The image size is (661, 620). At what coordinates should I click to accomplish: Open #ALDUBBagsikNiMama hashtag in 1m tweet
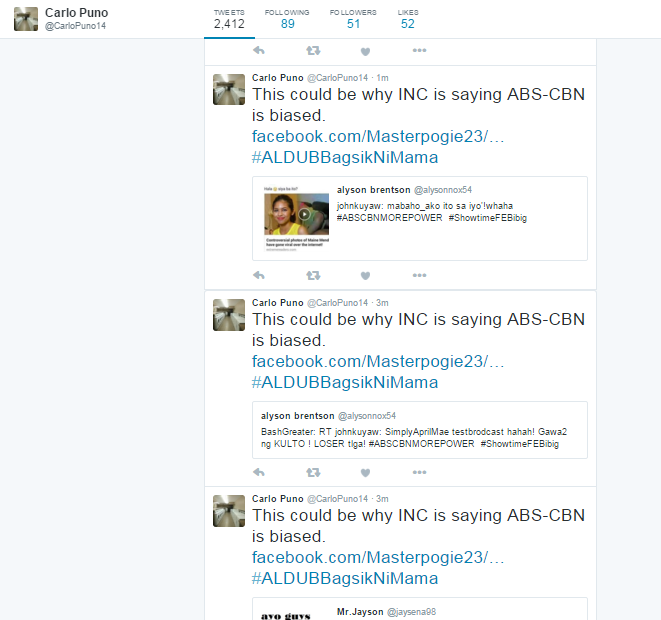pos(345,158)
